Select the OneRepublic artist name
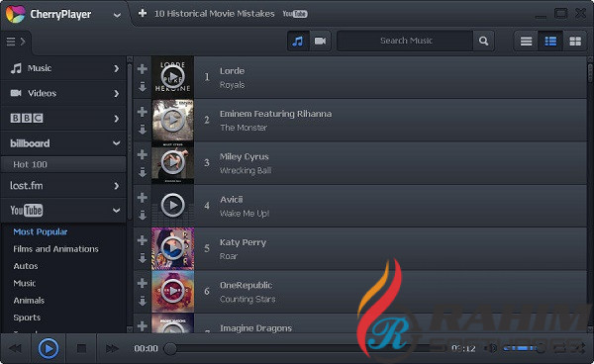The width and height of the screenshot is (594, 364). point(246,285)
